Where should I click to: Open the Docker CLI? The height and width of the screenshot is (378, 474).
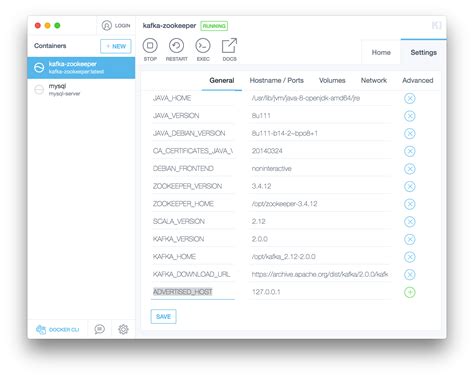tap(58, 330)
